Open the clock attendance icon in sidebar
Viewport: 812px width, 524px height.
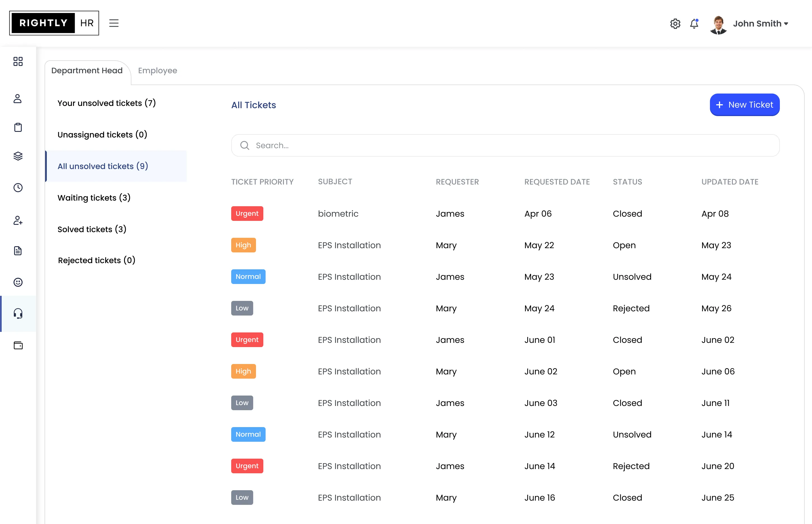coord(18,187)
